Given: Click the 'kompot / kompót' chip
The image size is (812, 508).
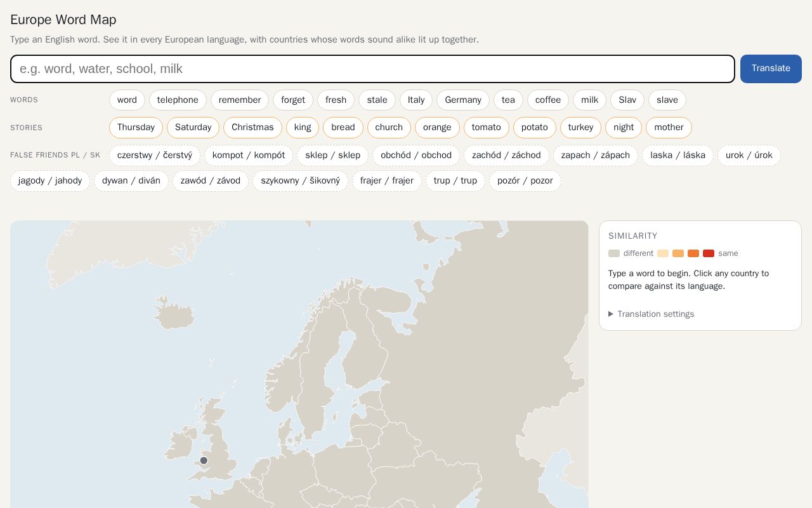Looking at the screenshot, I should click(249, 156).
